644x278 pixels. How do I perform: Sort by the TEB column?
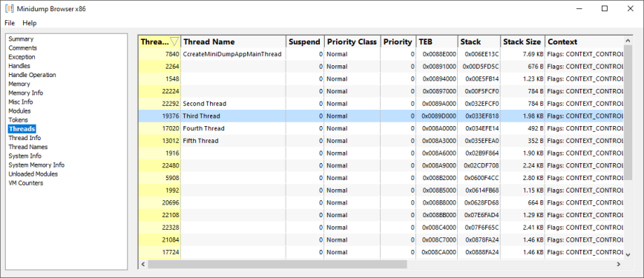tap(437, 42)
